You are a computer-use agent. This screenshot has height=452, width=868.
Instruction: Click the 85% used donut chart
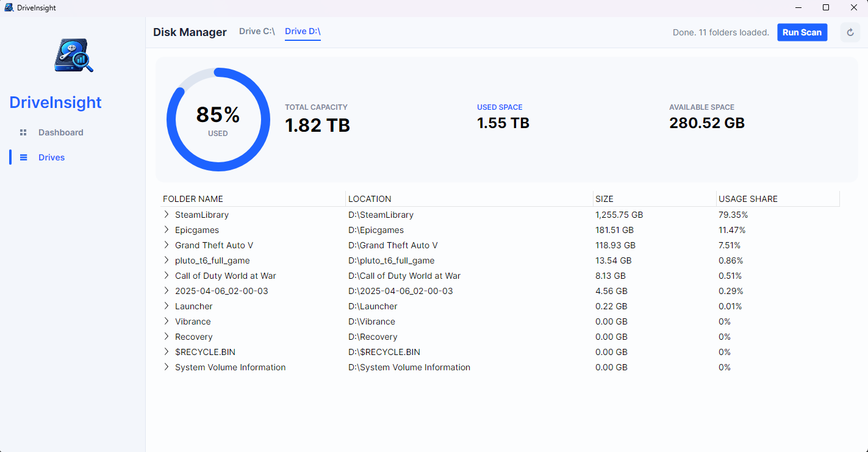coord(218,119)
